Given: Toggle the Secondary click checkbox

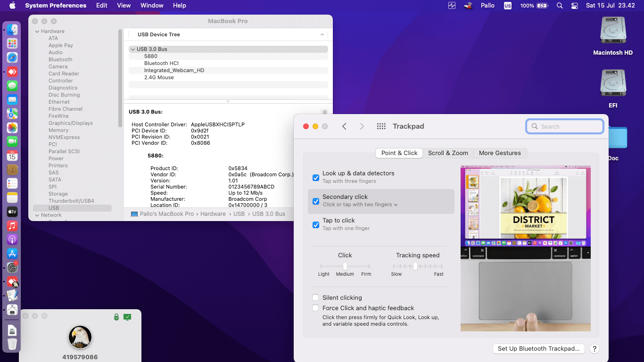Looking at the screenshot, I should pyautogui.click(x=316, y=201).
